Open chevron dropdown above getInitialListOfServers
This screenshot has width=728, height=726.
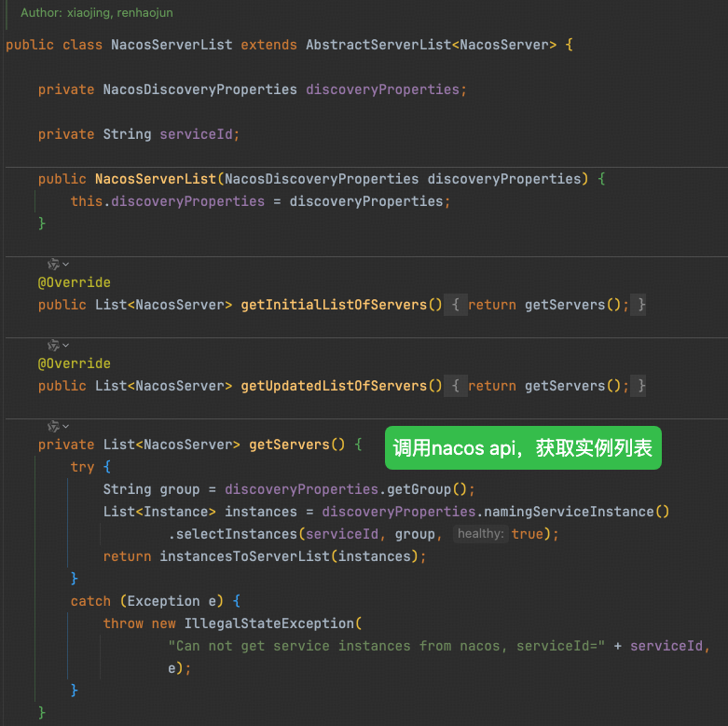66,265
